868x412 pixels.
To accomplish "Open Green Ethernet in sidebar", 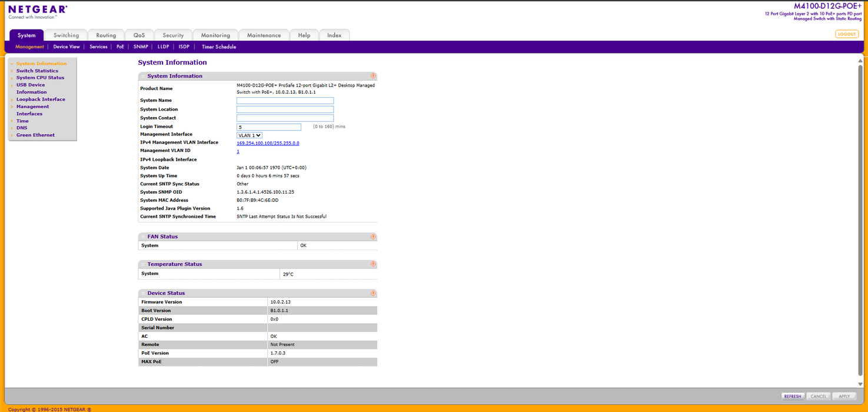I will tap(35, 135).
